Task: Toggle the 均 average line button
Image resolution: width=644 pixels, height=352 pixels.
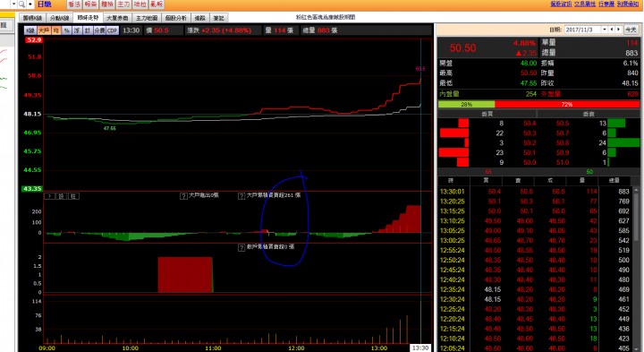Action: (56, 30)
